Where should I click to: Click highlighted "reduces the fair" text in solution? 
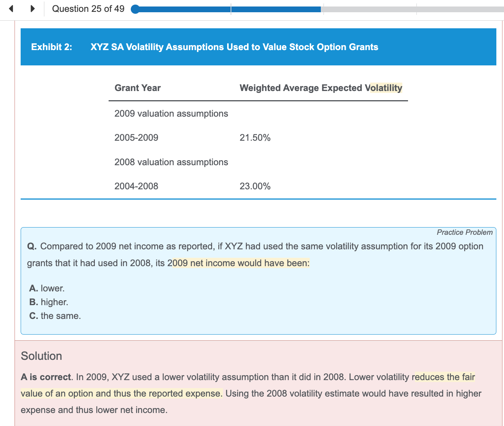coord(445,377)
